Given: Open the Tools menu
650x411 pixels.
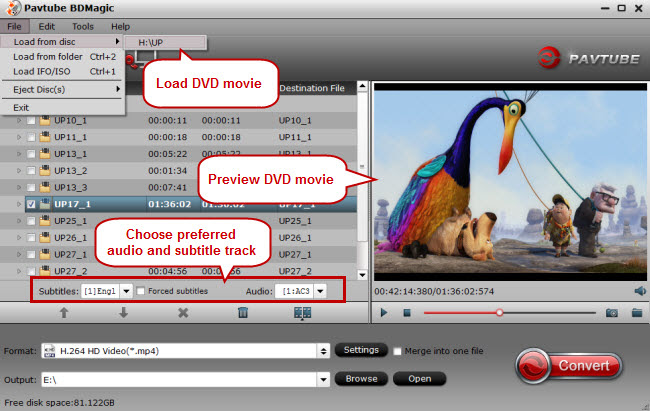Looking at the screenshot, I should pyautogui.click(x=83, y=27).
